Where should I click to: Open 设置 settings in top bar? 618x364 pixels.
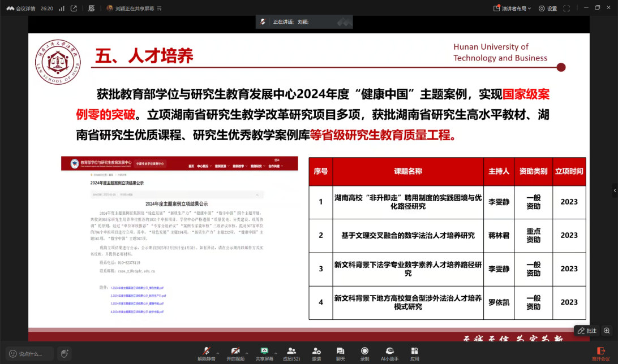click(548, 8)
